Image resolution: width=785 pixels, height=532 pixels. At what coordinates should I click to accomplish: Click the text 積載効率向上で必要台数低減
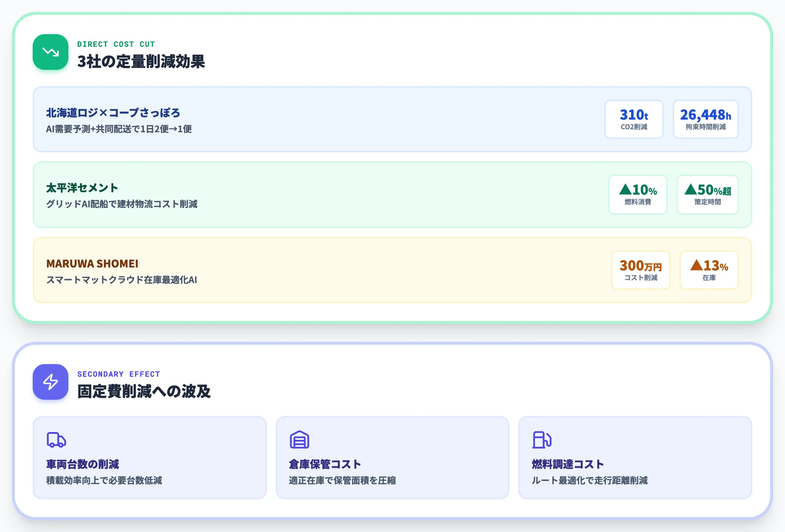pos(104,480)
